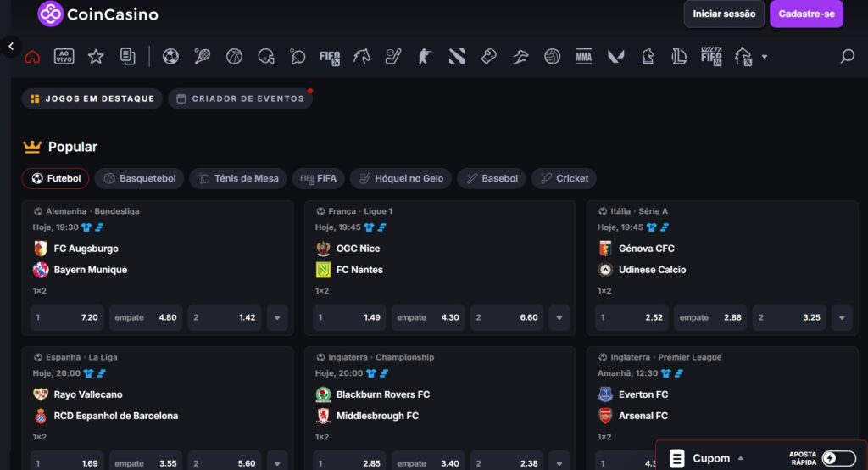Expand the Cupom betslip panel

click(707, 458)
